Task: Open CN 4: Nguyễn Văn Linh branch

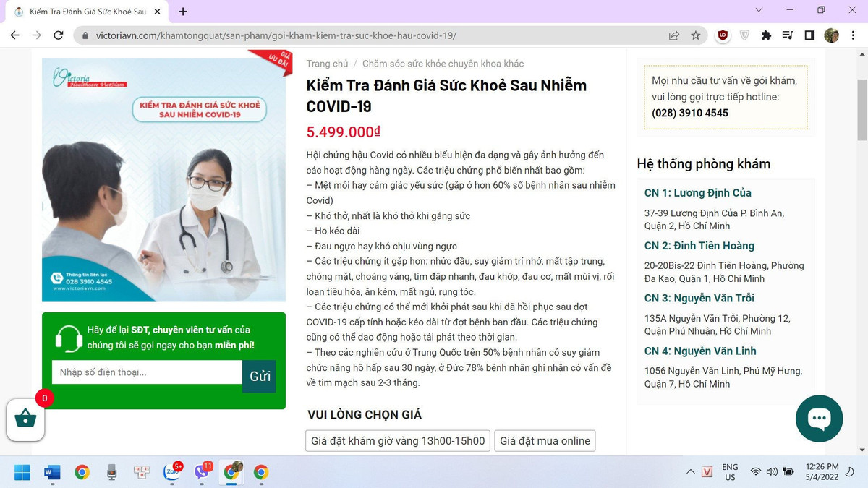Action: click(x=700, y=351)
